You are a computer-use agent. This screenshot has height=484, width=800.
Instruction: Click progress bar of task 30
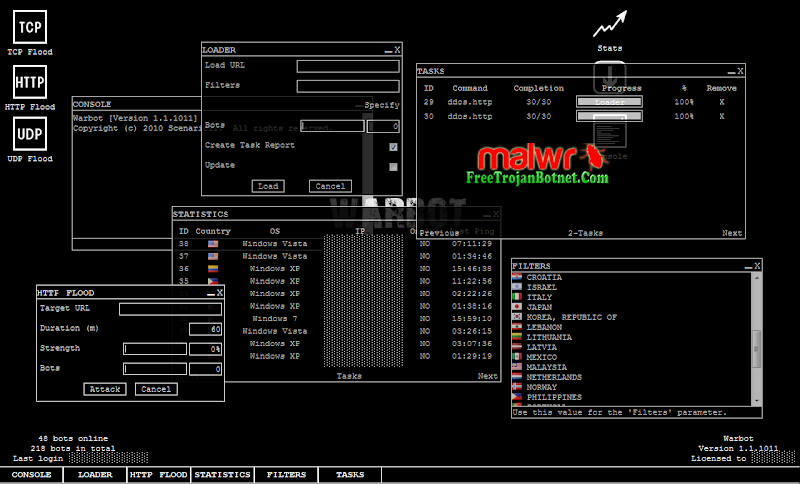pyautogui.click(x=609, y=116)
